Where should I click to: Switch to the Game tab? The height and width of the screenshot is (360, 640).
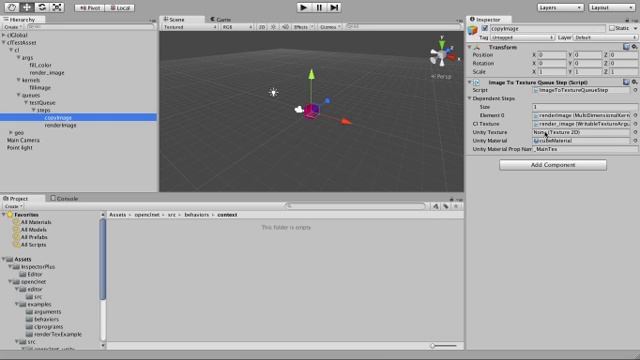click(x=220, y=19)
